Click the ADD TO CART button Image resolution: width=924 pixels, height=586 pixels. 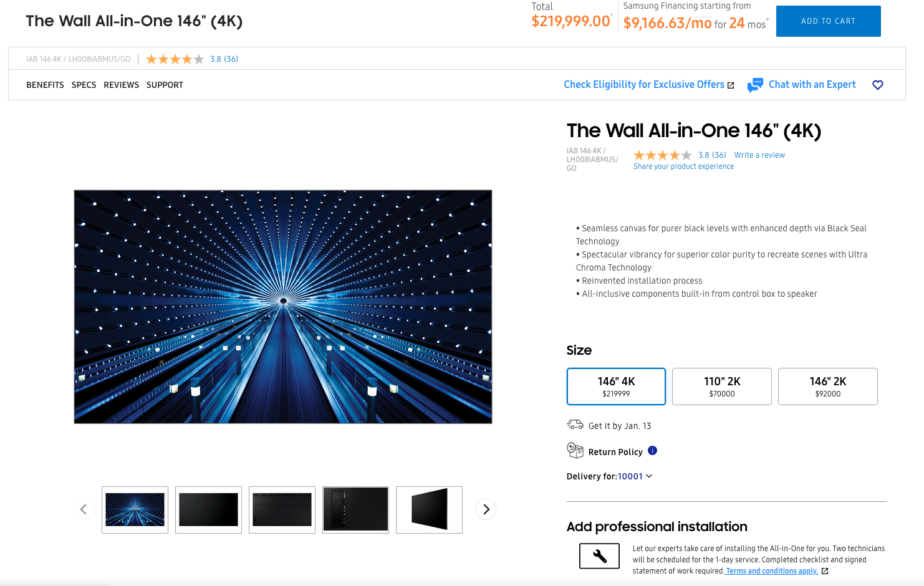pyautogui.click(x=828, y=21)
